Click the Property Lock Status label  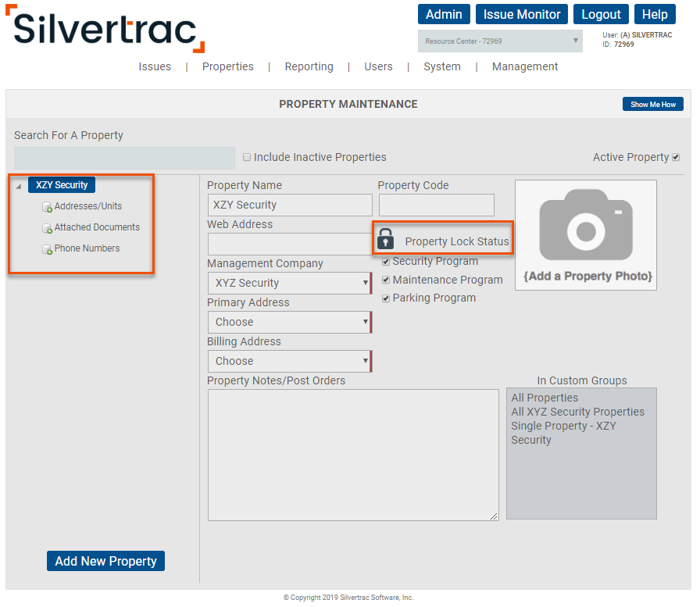point(457,241)
